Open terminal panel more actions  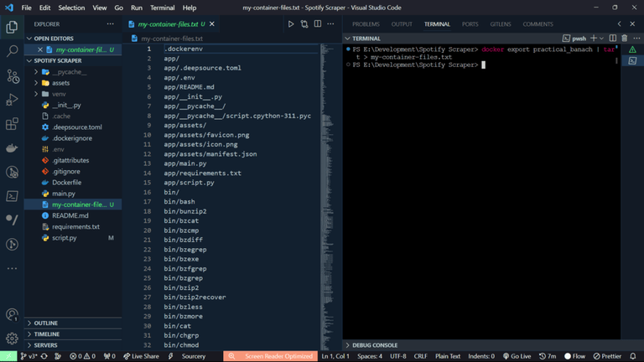pyautogui.click(x=636, y=39)
